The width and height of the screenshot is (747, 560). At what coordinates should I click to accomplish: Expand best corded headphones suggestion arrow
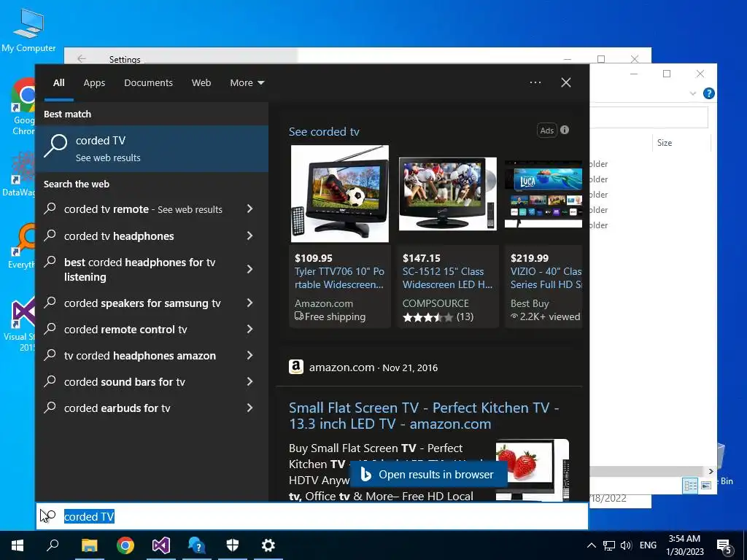pos(249,269)
